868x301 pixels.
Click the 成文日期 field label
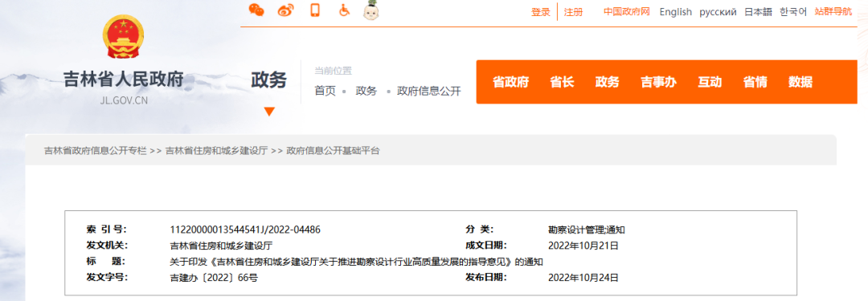tap(486, 246)
